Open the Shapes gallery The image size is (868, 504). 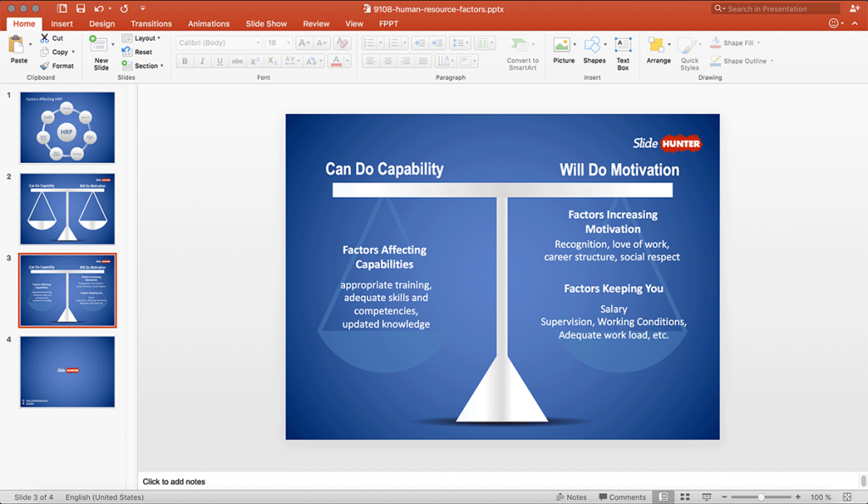[594, 51]
